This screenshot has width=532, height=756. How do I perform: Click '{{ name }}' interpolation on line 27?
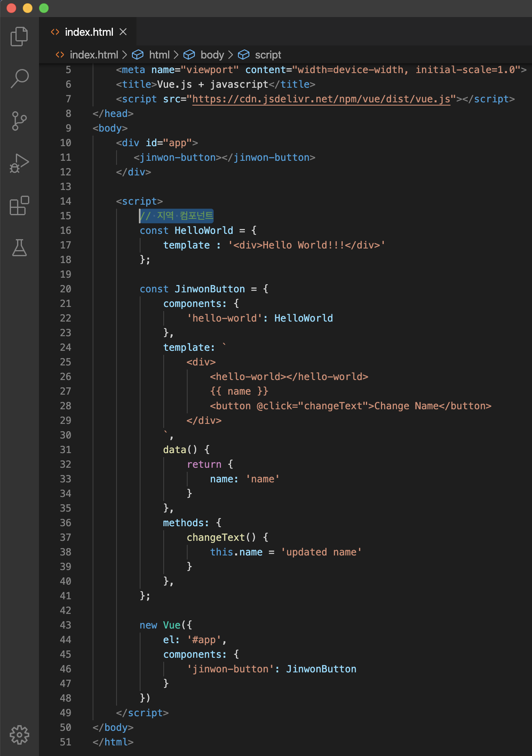pyautogui.click(x=239, y=391)
